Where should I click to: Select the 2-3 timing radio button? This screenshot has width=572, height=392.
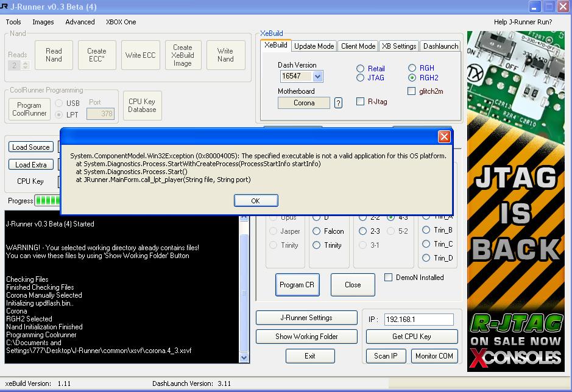click(362, 231)
